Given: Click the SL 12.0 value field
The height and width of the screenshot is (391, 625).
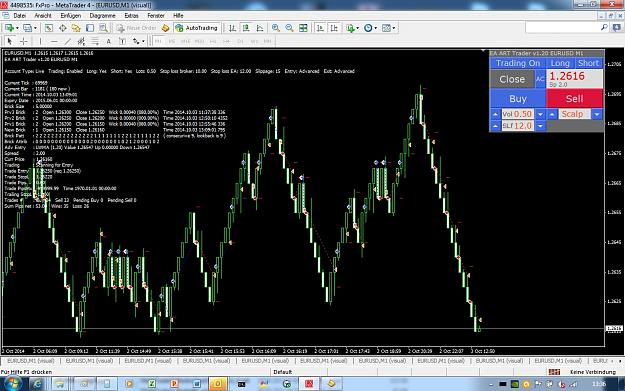Looking at the screenshot, I should coord(518,126).
